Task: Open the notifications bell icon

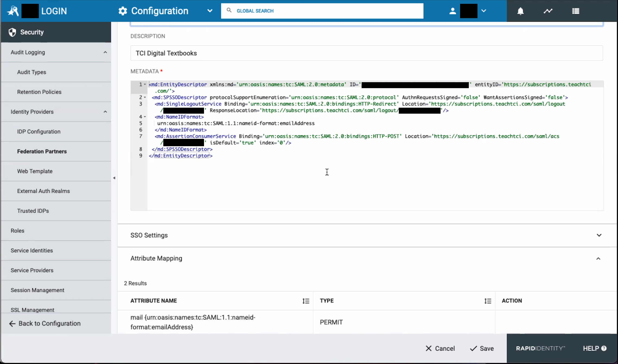Action: pyautogui.click(x=520, y=11)
